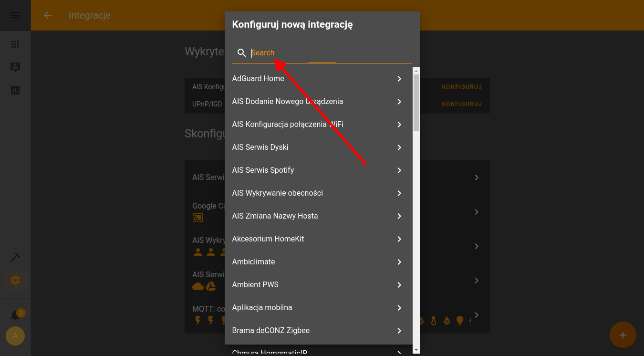Screen dimensions: 644x356
Task: Select Brama deCONZ Zigbee
Action: point(319,331)
